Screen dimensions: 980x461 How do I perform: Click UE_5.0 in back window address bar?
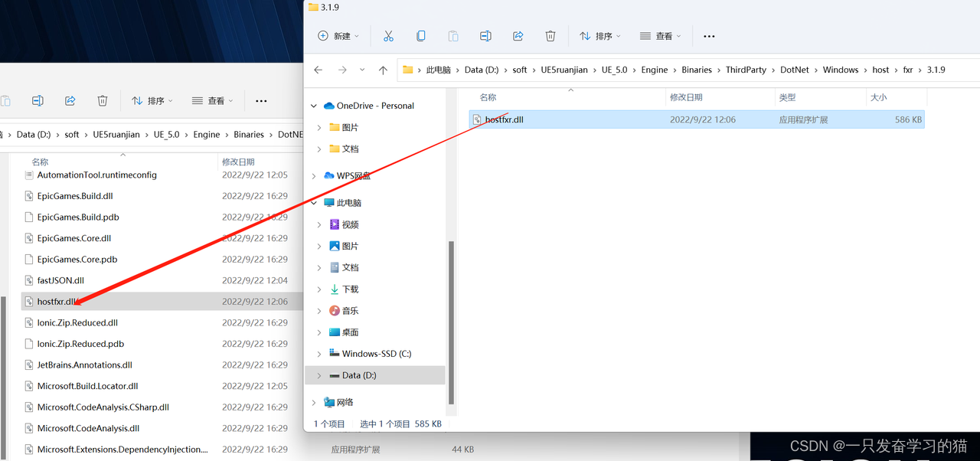click(x=166, y=134)
